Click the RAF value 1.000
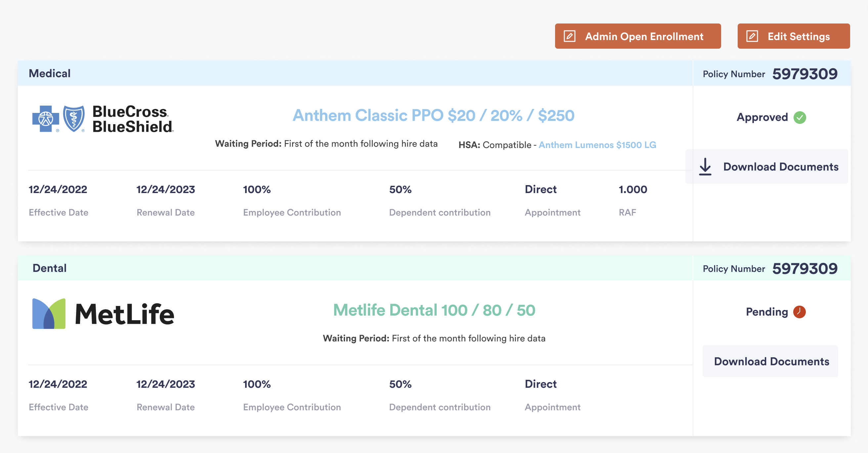The height and width of the screenshot is (453, 868). (x=632, y=189)
